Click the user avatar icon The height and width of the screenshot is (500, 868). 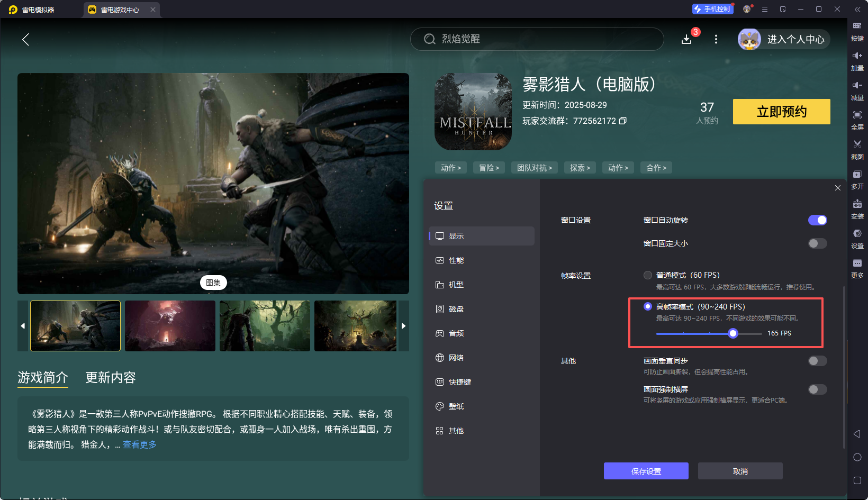coord(749,39)
